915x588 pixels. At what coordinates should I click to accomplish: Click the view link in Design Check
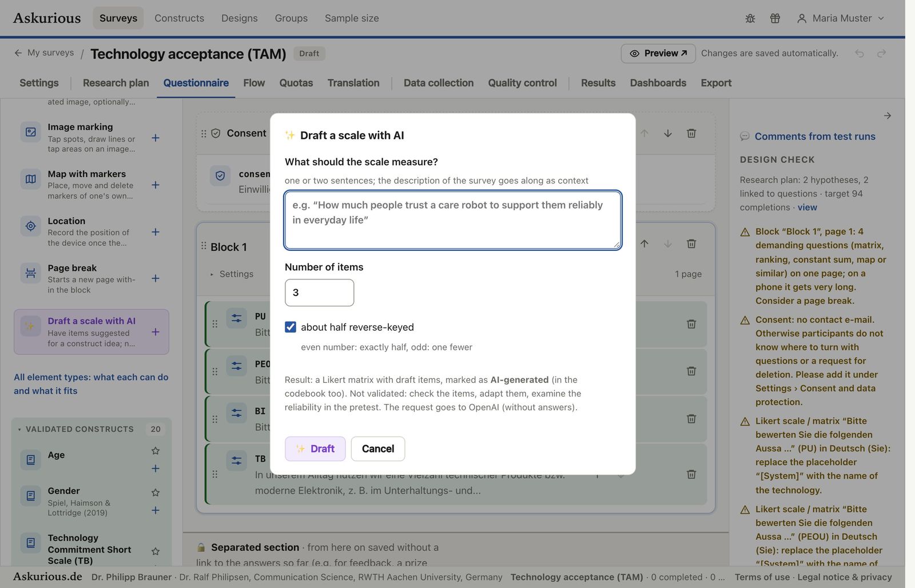coord(807,207)
